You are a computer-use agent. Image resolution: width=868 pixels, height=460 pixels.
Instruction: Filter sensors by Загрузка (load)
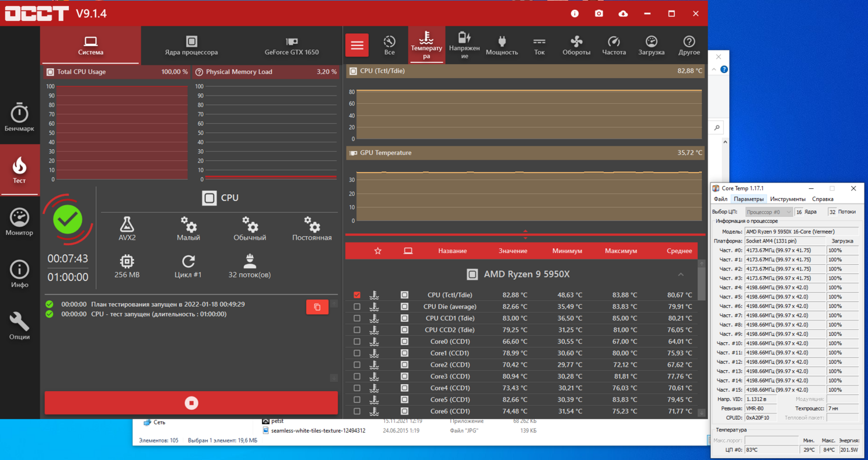point(651,45)
